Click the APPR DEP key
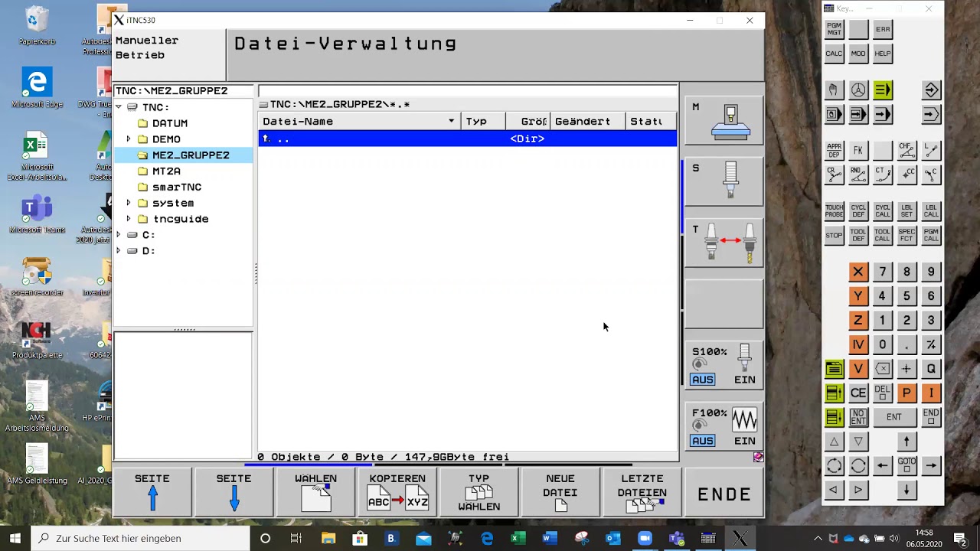The height and width of the screenshot is (551, 980). coord(834,151)
